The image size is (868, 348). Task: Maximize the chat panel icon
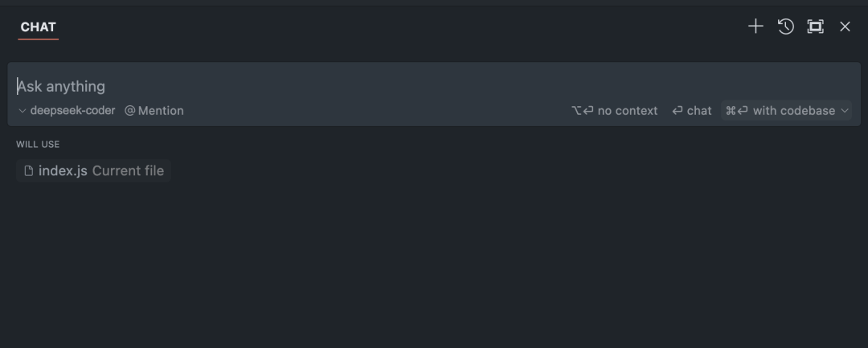pyautogui.click(x=816, y=27)
